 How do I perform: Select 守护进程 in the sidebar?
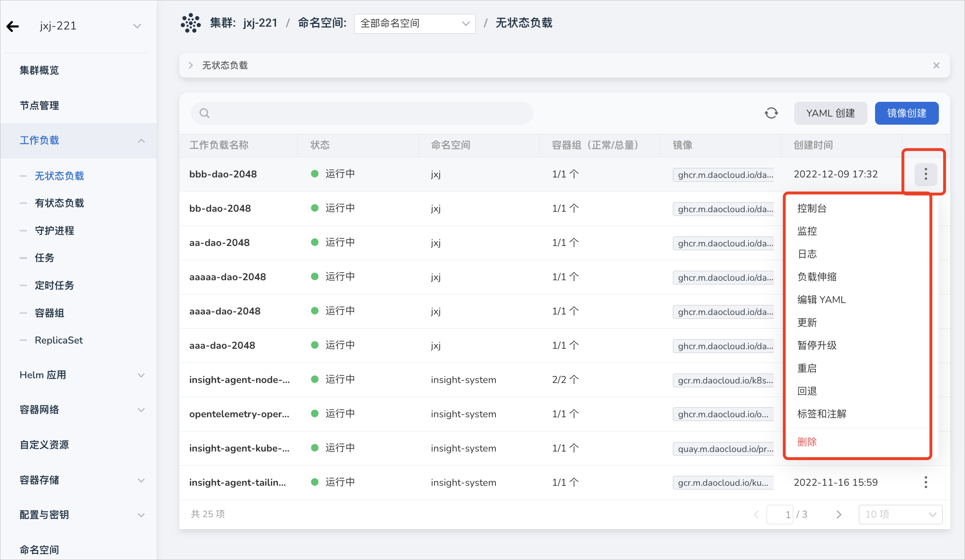(55, 231)
